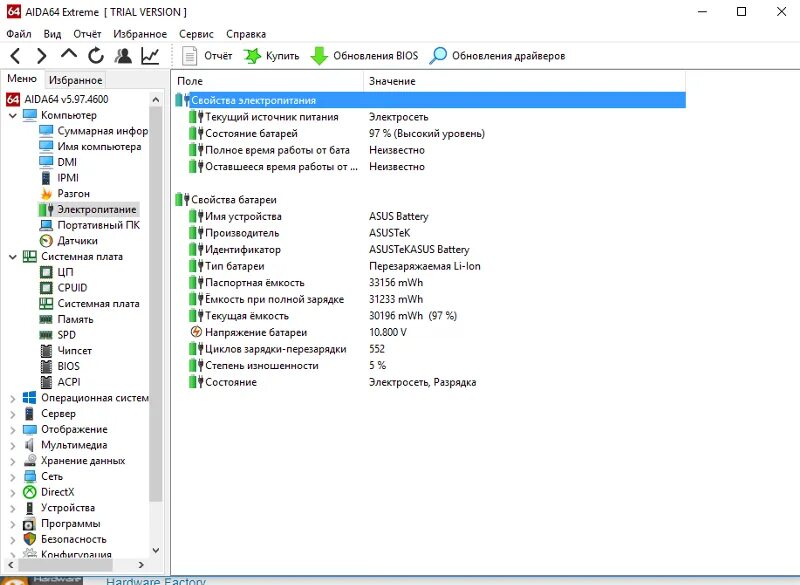Open Обновления BIOS from toolbar
The height and width of the screenshot is (585, 800).
tap(364, 56)
